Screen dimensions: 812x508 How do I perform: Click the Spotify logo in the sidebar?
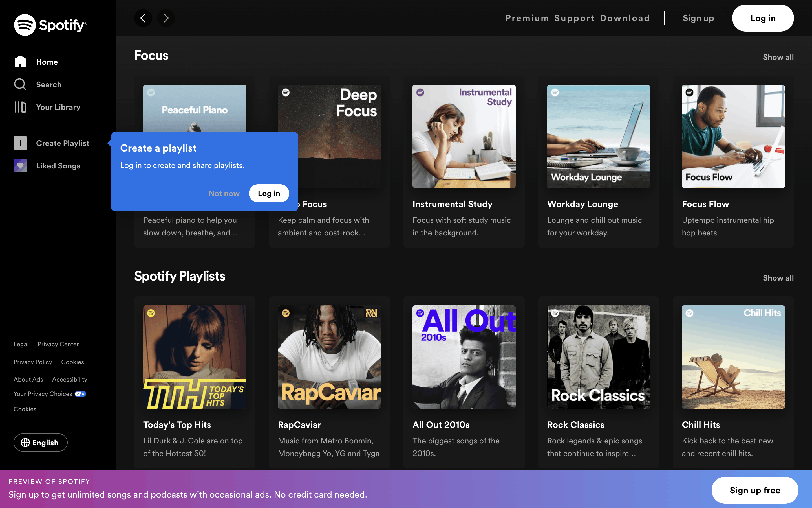pyautogui.click(x=50, y=25)
